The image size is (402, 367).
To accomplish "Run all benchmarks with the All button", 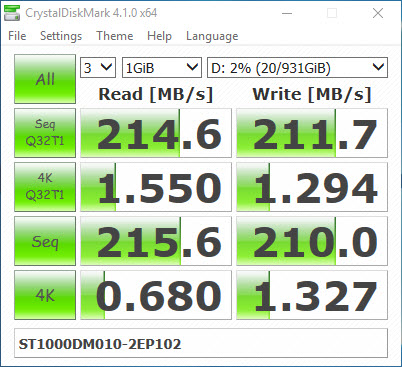I will pyautogui.click(x=45, y=79).
